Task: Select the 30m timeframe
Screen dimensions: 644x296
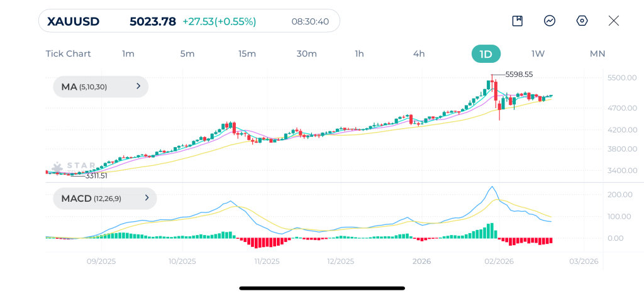Action: 306,54
